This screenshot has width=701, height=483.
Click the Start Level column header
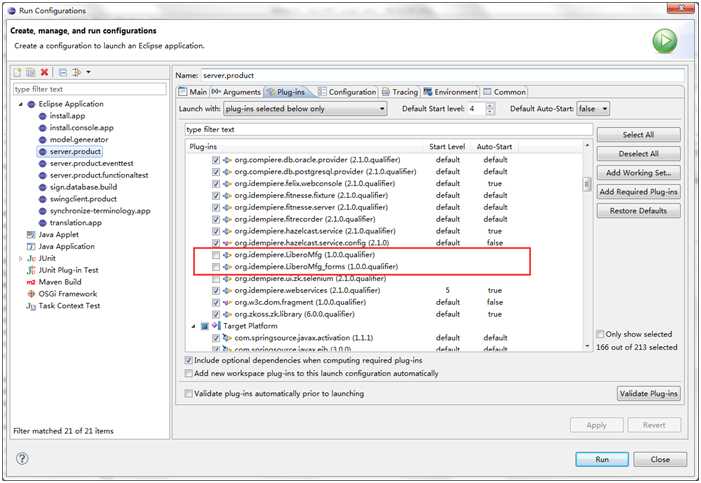point(447,147)
